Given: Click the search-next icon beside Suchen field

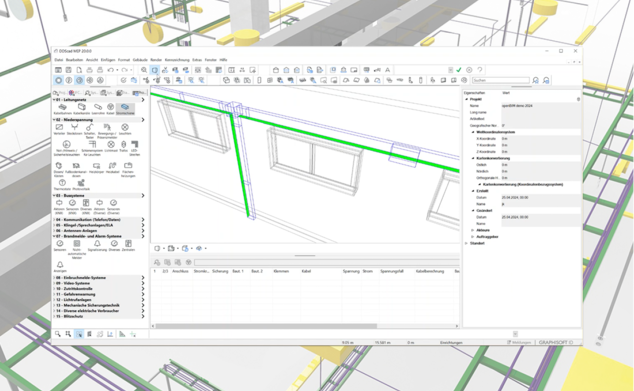Looking at the screenshot, I should (x=535, y=80).
